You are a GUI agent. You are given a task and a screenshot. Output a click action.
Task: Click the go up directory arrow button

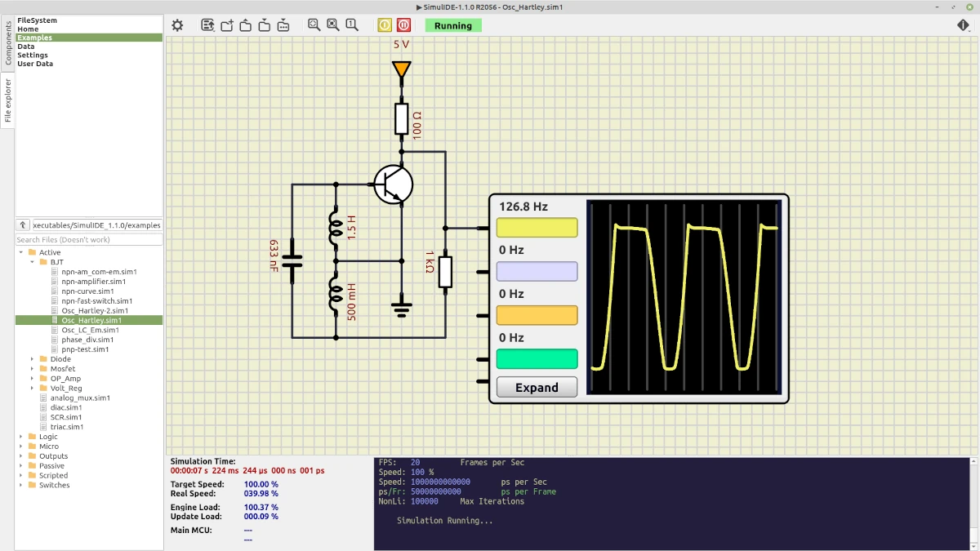(x=23, y=225)
